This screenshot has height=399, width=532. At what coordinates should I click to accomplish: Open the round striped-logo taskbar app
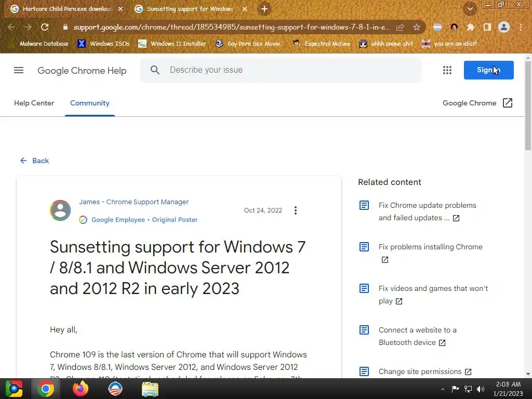115,389
